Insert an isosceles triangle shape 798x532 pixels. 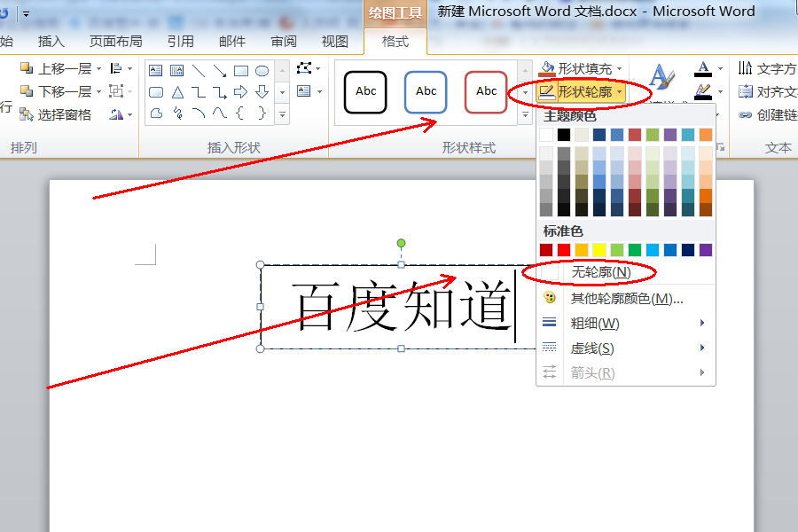point(177,92)
